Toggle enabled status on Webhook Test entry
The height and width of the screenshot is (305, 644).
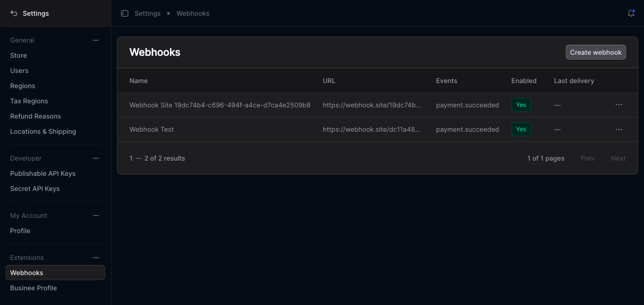pos(521,129)
